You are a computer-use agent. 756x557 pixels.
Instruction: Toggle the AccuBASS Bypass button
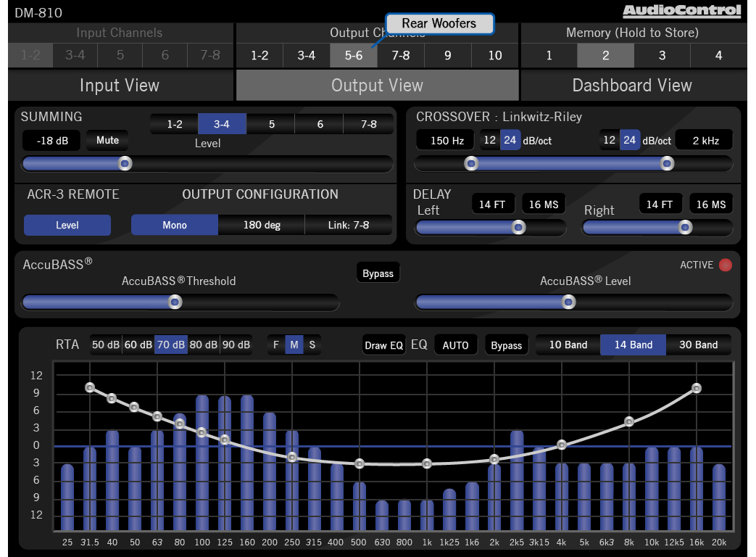(378, 273)
